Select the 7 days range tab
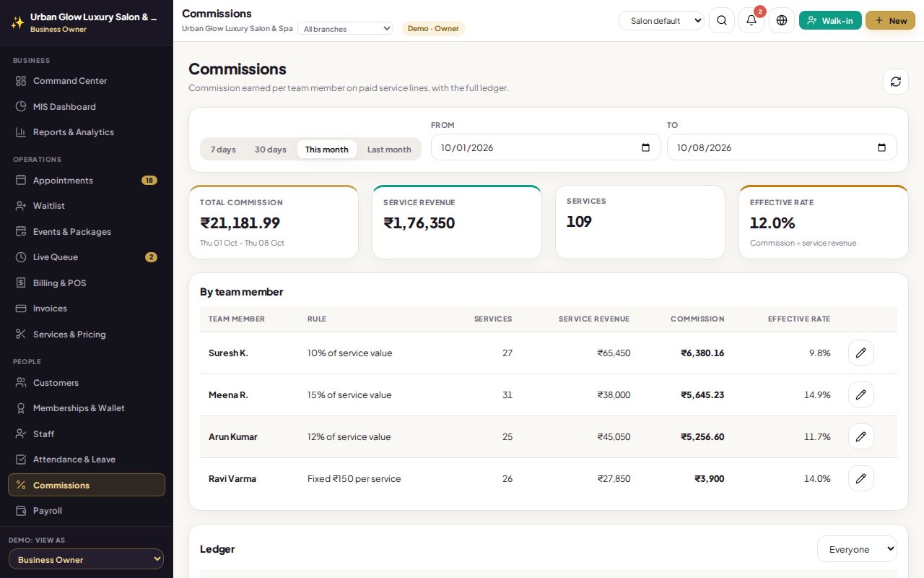Image resolution: width=924 pixels, height=578 pixels. coord(223,150)
